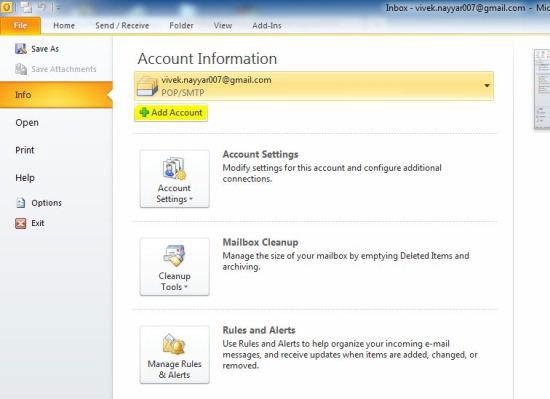The width and height of the screenshot is (550, 399).
Task: Select Open in the backstage sidebar
Action: pyautogui.click(x=27, y=123)
